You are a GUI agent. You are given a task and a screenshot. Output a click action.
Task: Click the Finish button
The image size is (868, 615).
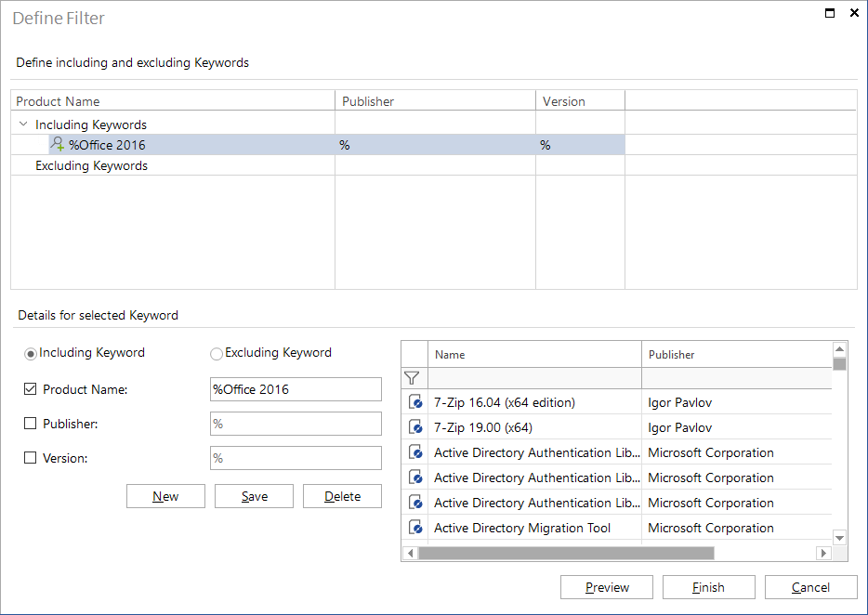click(708, 587)
